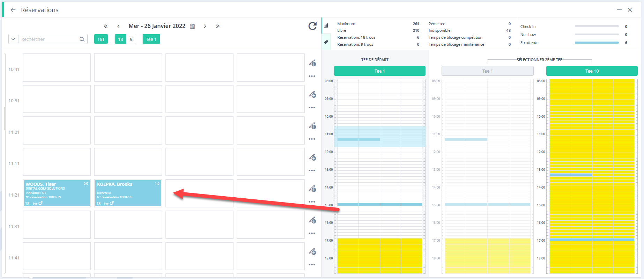Click the Maximum statistic label
This screenshot has width=644, height=279.
tap(346, 24)
